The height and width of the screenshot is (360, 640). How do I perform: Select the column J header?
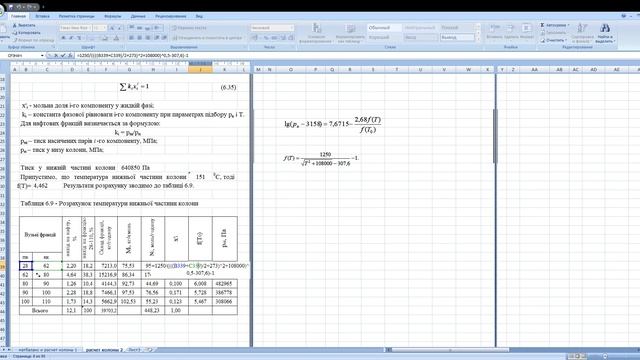click(x=200, y=69)
